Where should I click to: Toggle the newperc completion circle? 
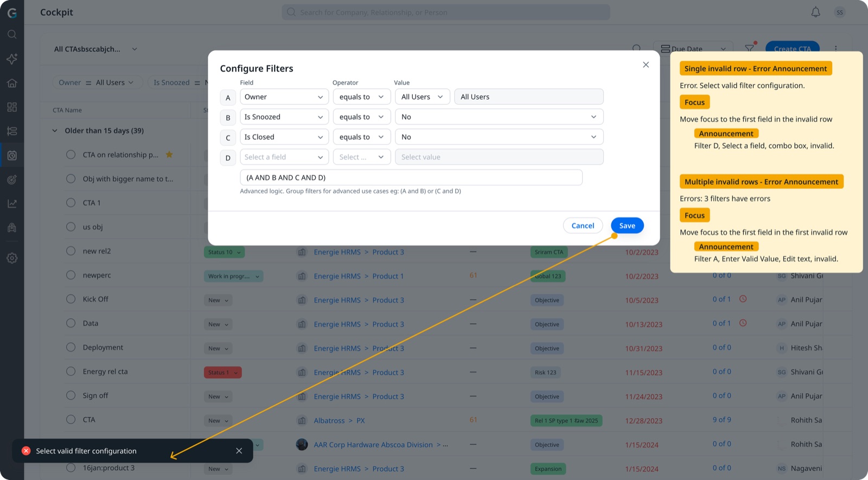pos(71,275)
